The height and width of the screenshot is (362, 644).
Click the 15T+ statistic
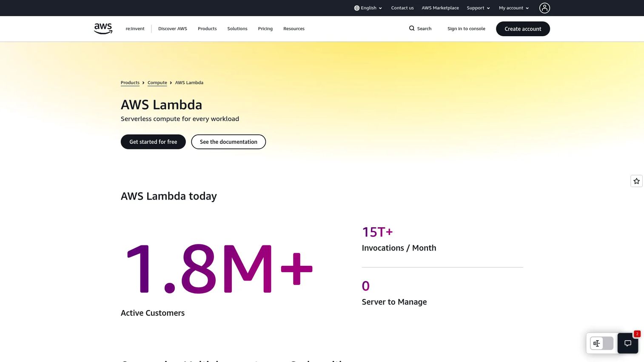(x=377, y=232)
